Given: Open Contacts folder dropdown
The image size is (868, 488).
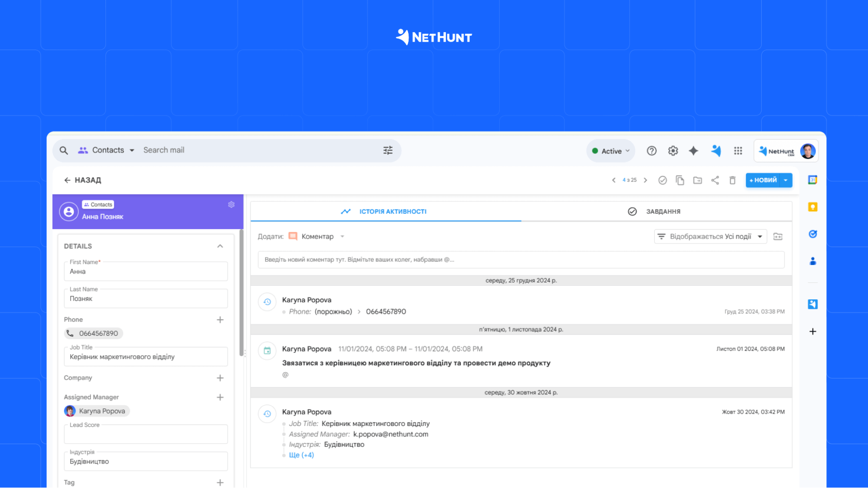Looking at the screenshot, I should pos(106,151).
